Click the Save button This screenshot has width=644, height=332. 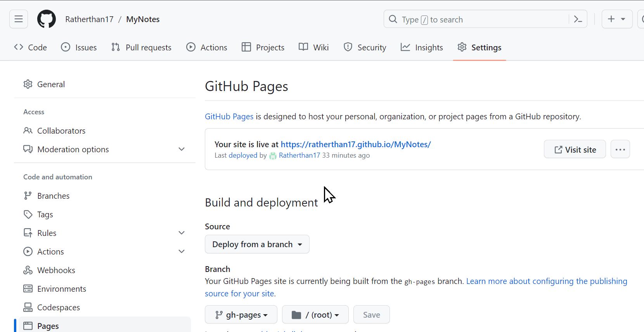[372, 315]
